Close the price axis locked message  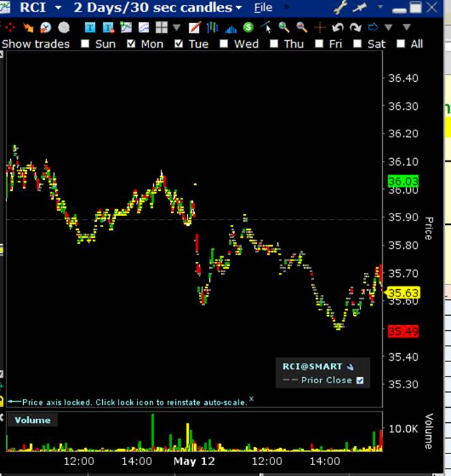tap(251, 398)
